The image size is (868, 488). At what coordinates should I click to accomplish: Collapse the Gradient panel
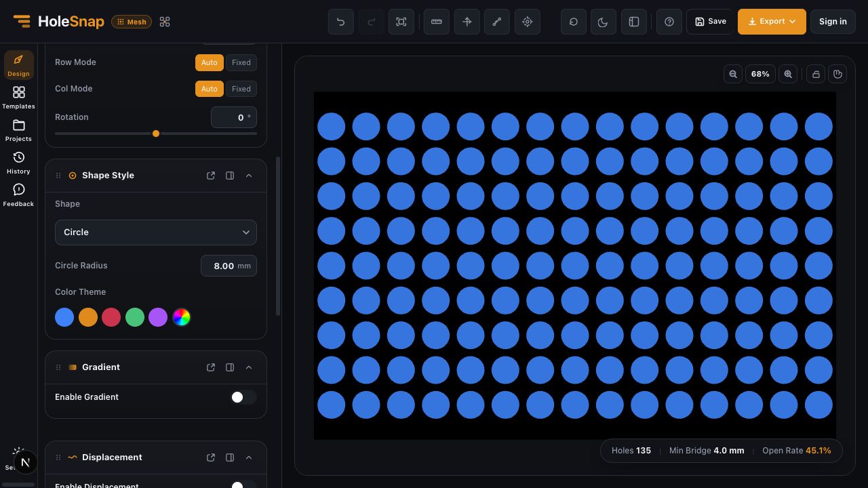pyautogui.click(x=249, y=367)
